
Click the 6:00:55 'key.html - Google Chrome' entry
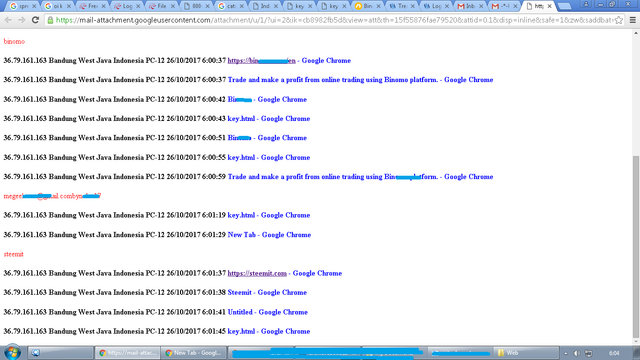pyautogui.click(x=269, y=158)
